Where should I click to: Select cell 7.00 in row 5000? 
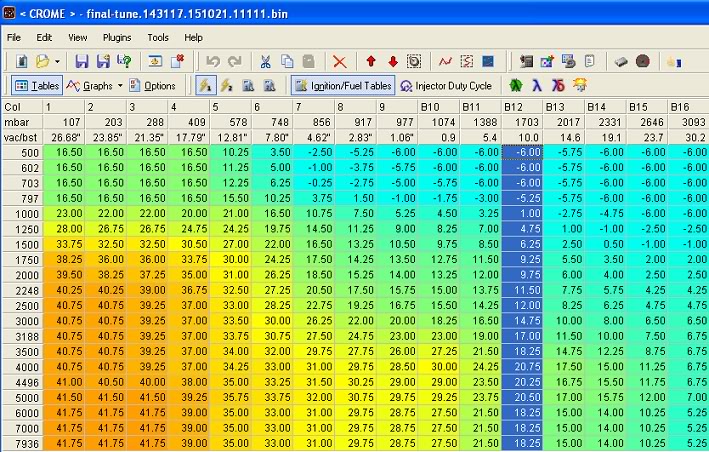click(x=689, y=398)
